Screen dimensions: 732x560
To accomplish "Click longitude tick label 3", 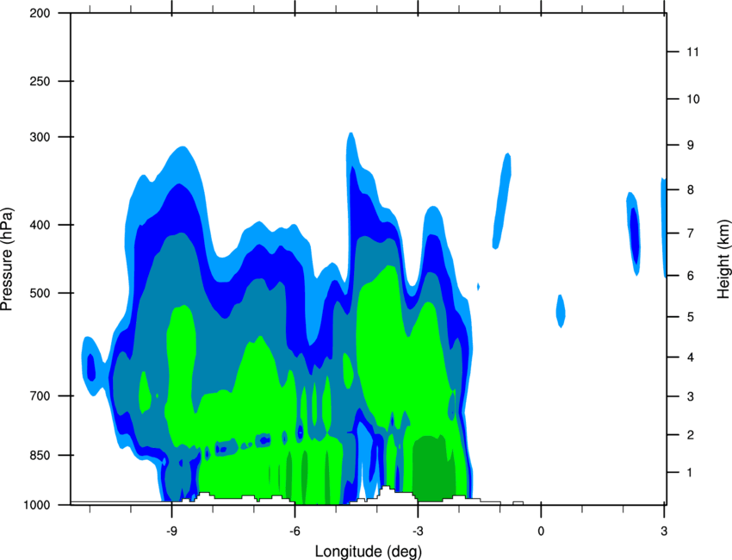I will 664,531.
